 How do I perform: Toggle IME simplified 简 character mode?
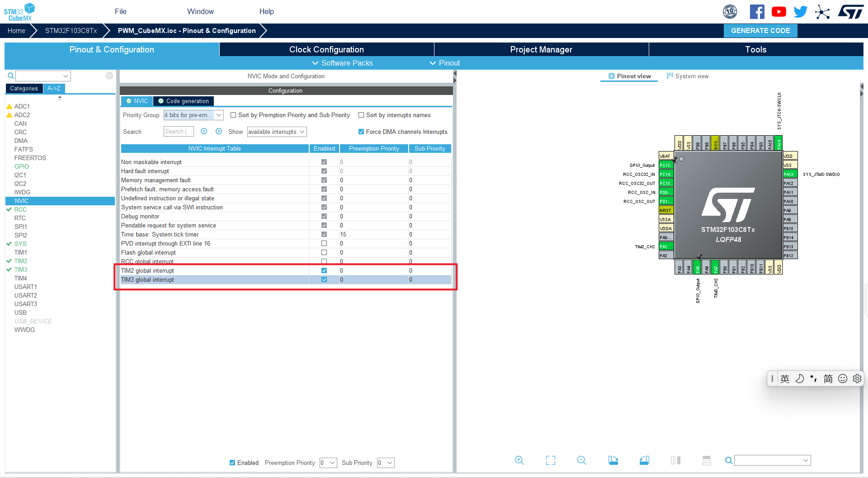(828, 379)
